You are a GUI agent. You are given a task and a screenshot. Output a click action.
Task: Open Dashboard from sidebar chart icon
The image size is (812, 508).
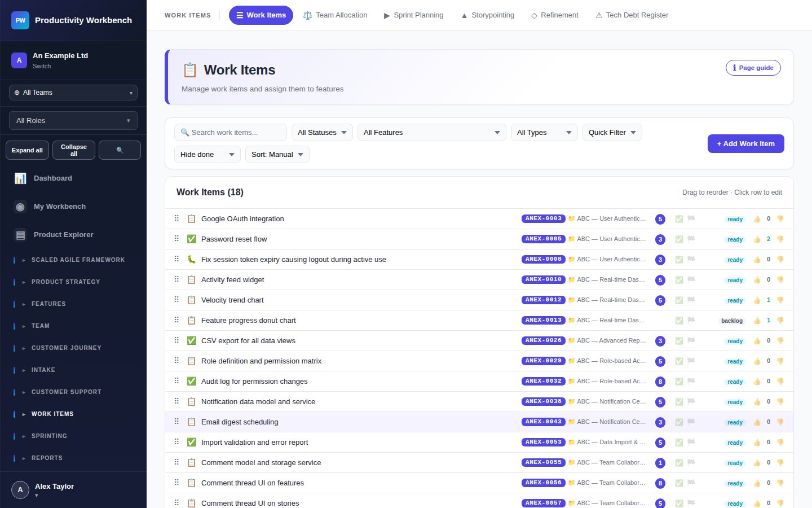click(20, 178)
